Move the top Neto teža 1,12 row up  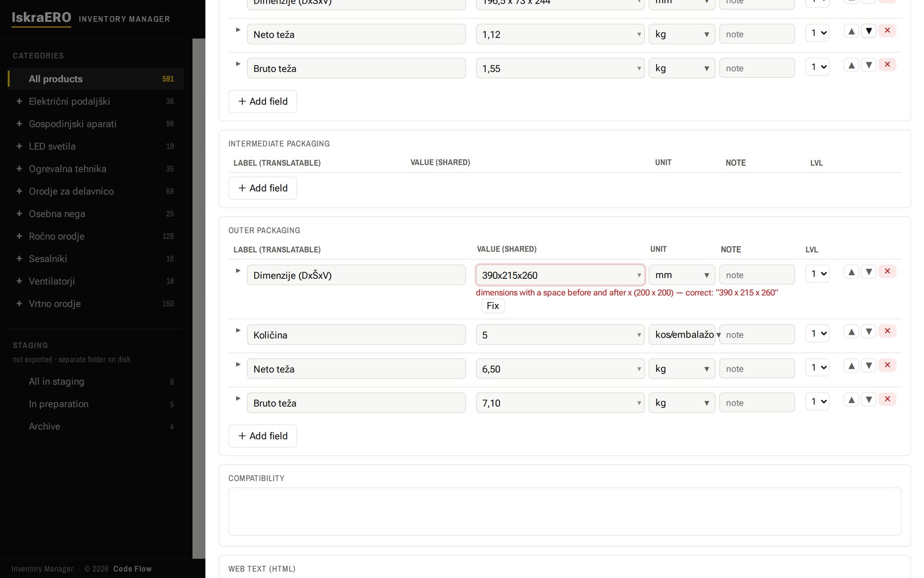(x=851, y=31)
